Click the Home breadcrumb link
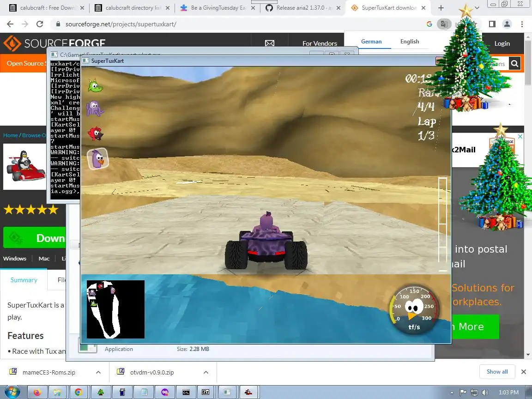This screenshot has height=399, width=532. click(11, 135)
